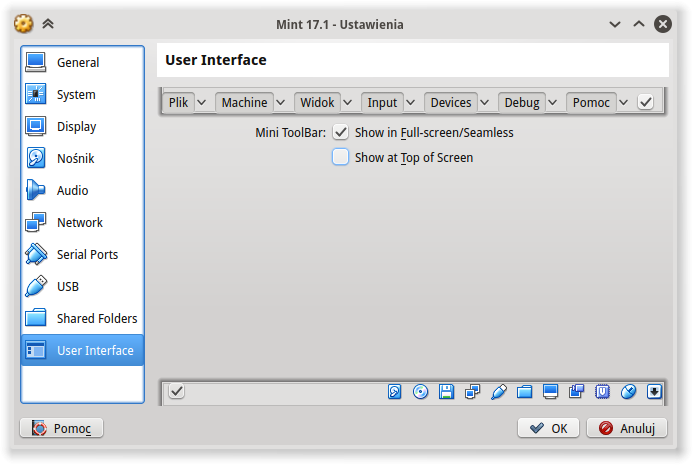
Task: Toggle the Devices menu button
Action: pos(451,103)
